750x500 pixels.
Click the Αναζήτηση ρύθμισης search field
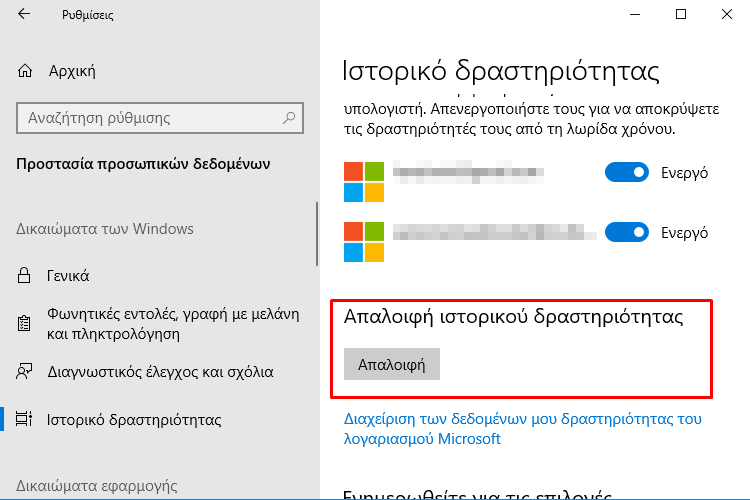click(160, 118)
